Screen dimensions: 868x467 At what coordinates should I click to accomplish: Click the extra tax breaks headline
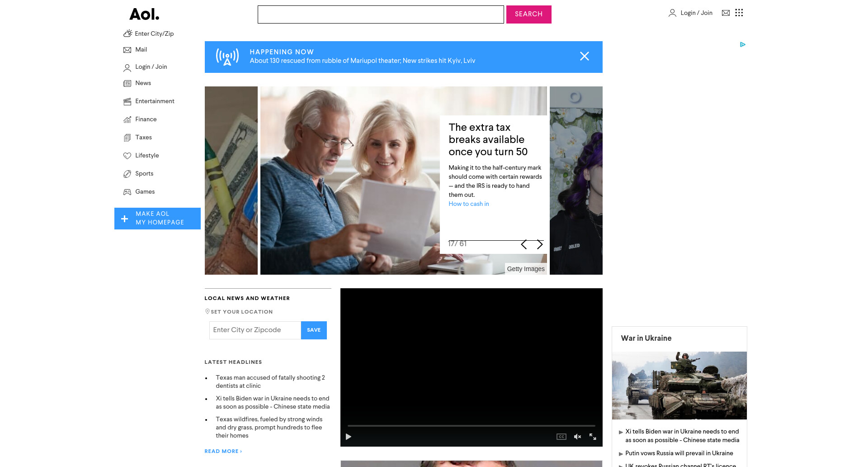click(488, 139)
